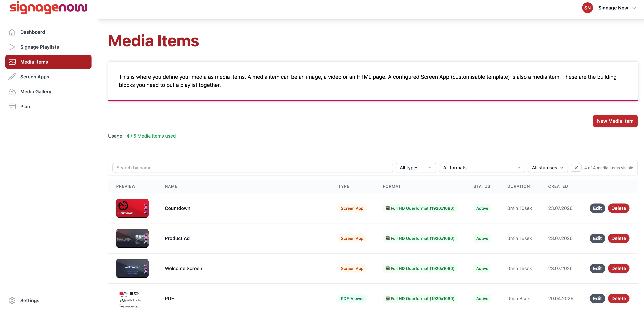
Task: Clear filters with the X button
Action: click(576, 168)
